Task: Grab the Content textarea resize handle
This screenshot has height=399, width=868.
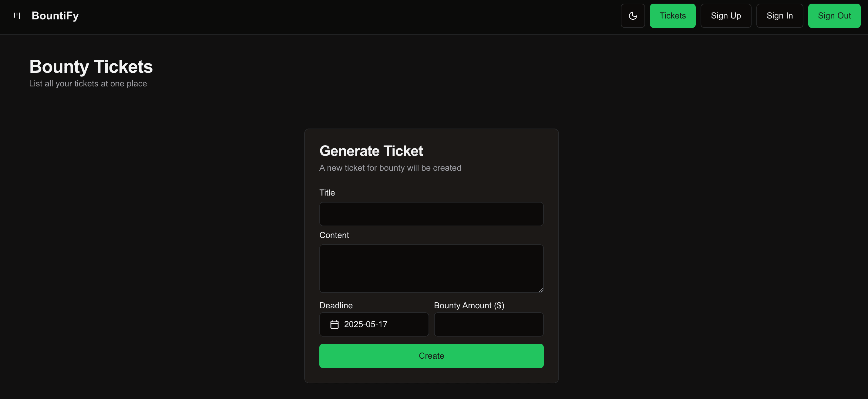Action: point(540,290)
